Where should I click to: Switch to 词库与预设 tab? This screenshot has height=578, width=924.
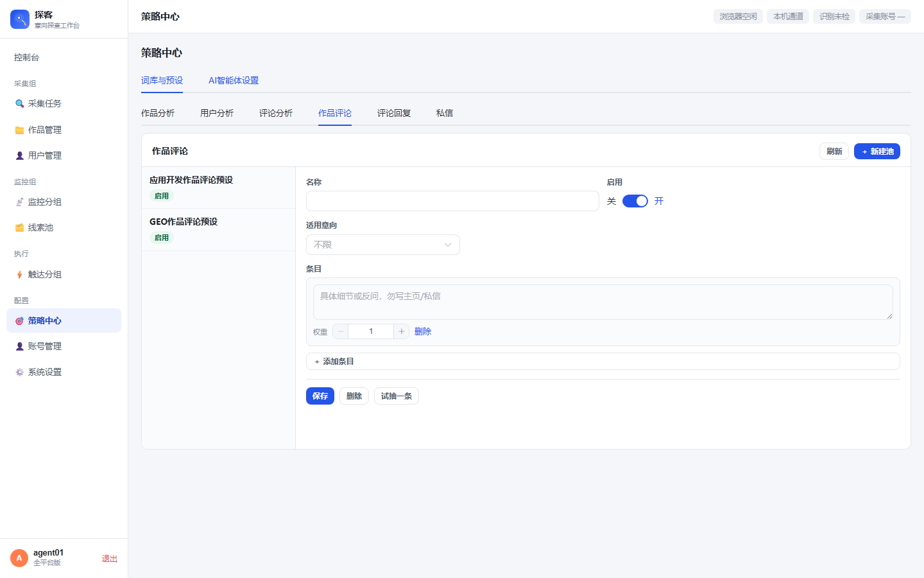pos(162,80)
